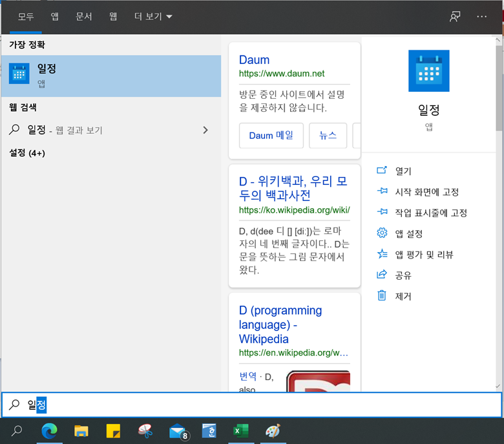This screenshot has width=504, height=444.
Task: Open Hangul word processor from taskbar
Action: point(209,431)
